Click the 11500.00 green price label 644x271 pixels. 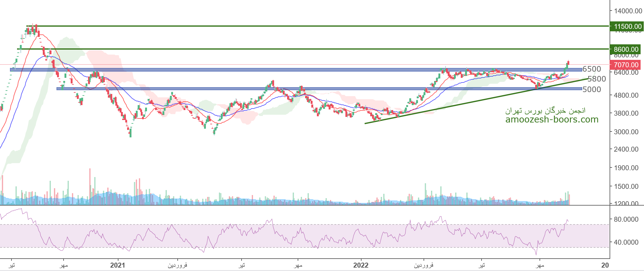coord(628,26)
